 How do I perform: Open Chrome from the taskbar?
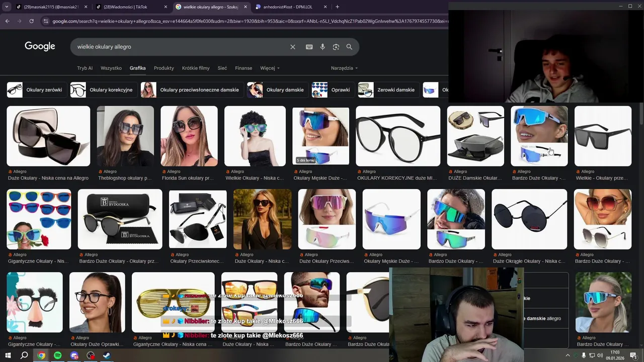click(41, 355)
